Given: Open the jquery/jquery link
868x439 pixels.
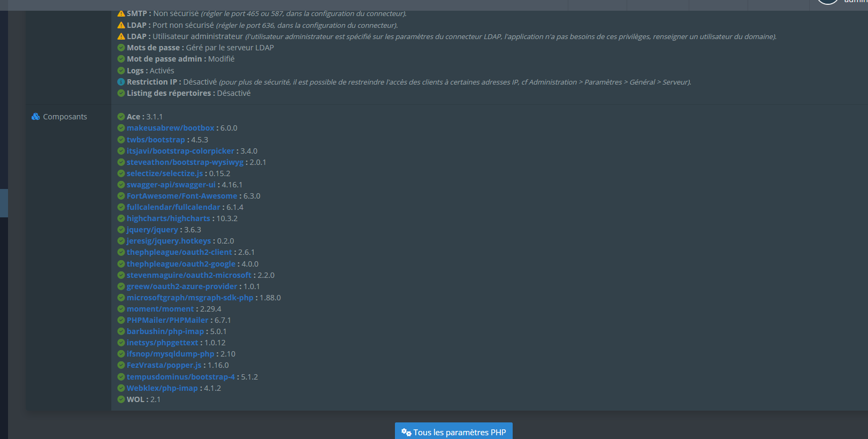Looking at the screenshot, I should click(x=153, y=230).
